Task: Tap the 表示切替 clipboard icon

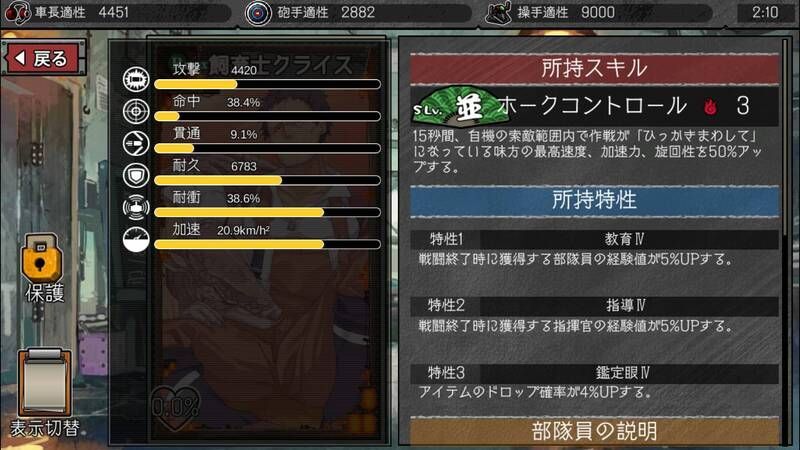Action: tap(44, 383)
